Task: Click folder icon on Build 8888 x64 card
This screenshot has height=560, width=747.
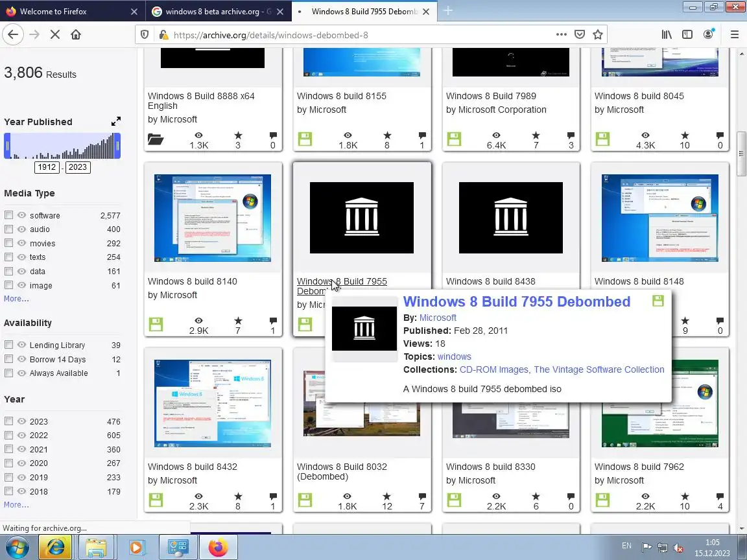Action: click(x=156, y=139)
